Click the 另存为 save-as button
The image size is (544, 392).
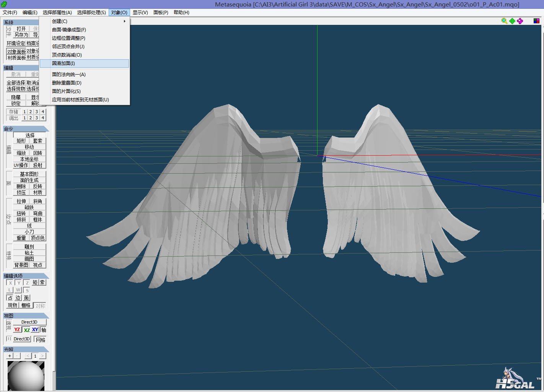[21, 35]
